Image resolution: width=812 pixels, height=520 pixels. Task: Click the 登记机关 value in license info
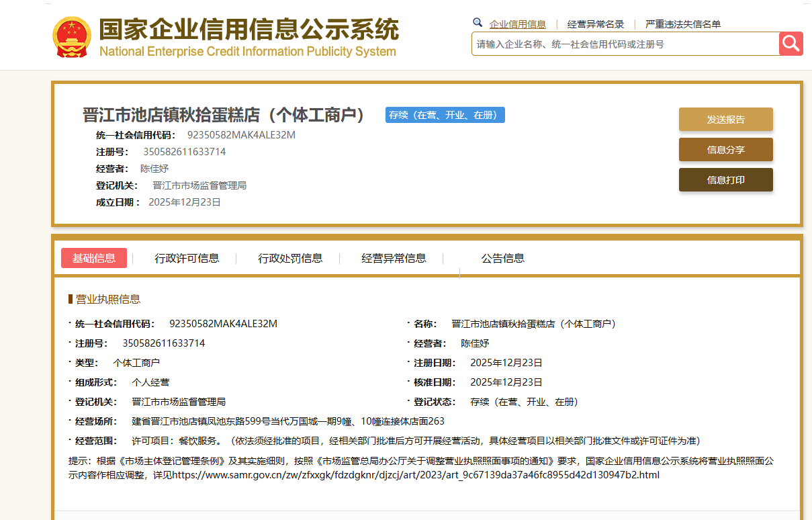pos(179,402)
